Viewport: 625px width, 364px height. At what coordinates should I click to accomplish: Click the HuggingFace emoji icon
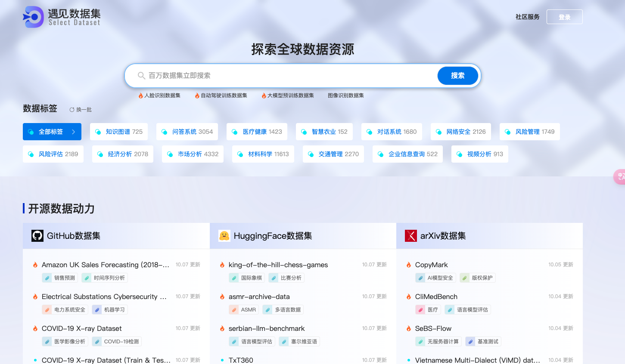(224, 236)
